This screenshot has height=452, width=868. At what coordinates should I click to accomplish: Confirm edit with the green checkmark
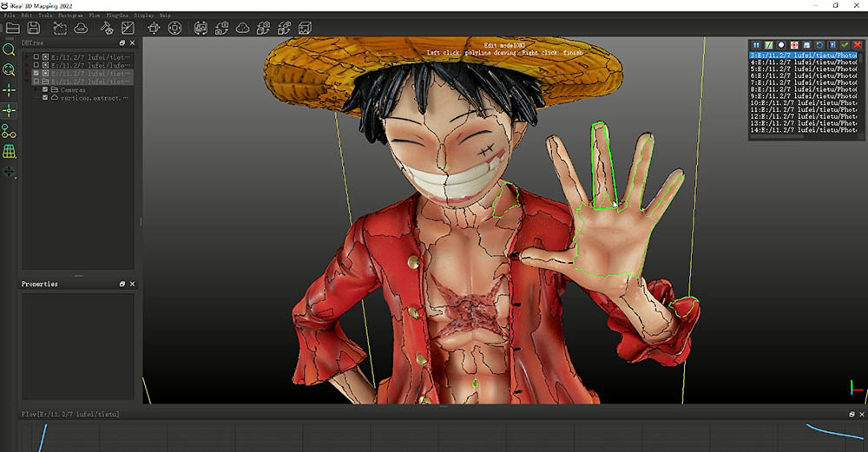(x=845, y=45)
